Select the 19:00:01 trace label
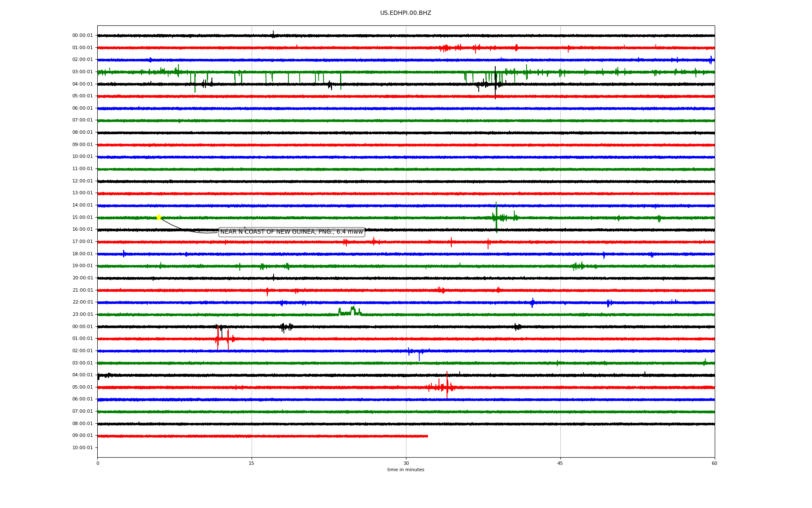 pos(82,266)
